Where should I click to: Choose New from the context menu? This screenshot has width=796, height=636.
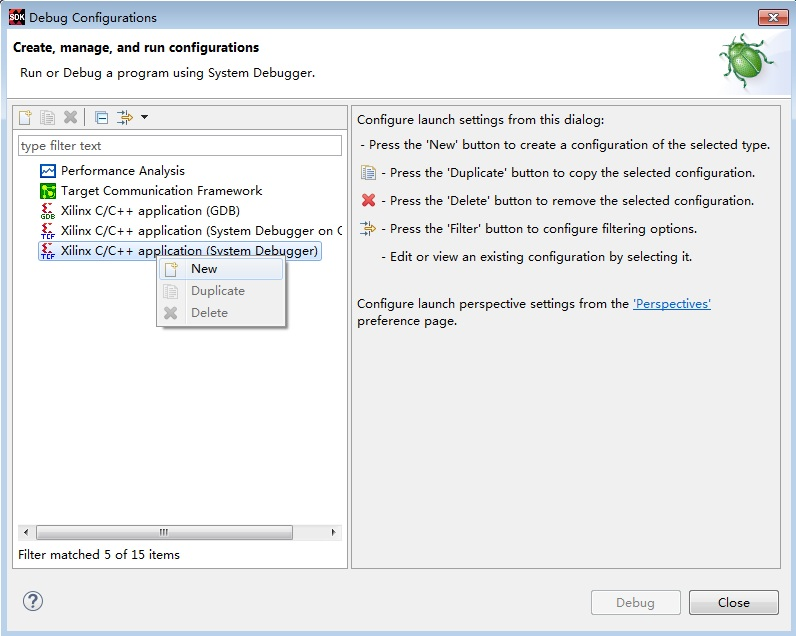point(204,269)
